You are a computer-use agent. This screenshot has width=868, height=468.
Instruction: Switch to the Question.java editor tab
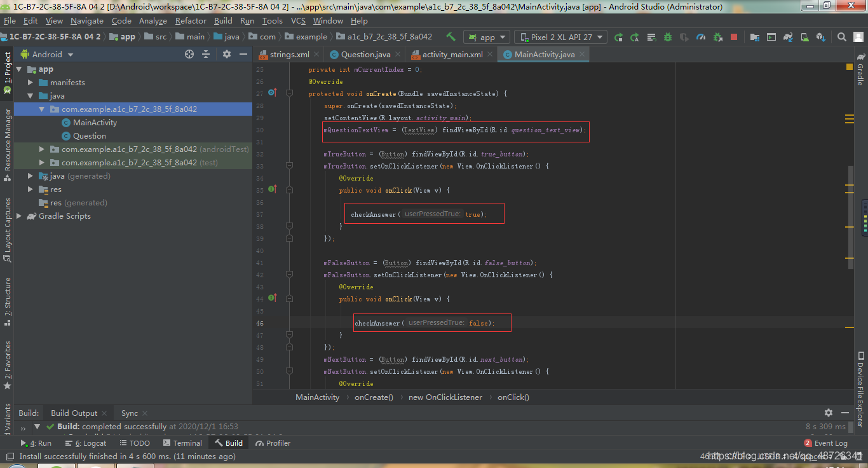coord(365,55)
